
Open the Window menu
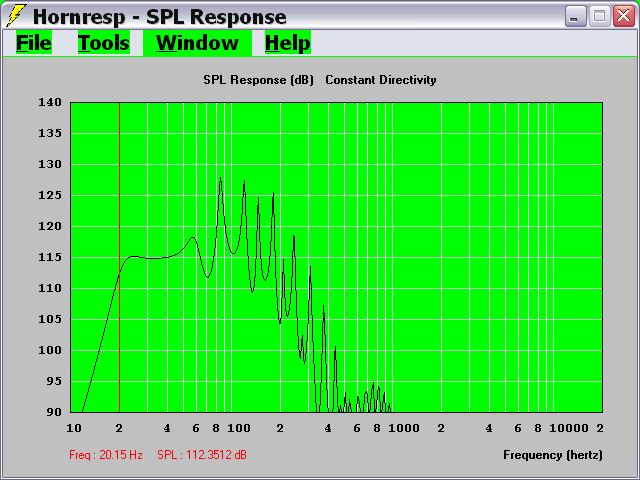coord(198,43)
